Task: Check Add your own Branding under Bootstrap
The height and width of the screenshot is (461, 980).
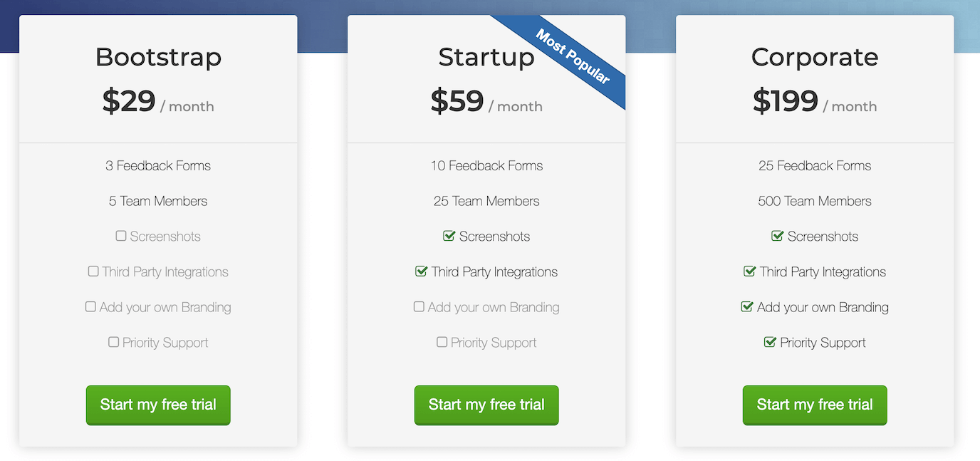Action: (x=90, y=306)
